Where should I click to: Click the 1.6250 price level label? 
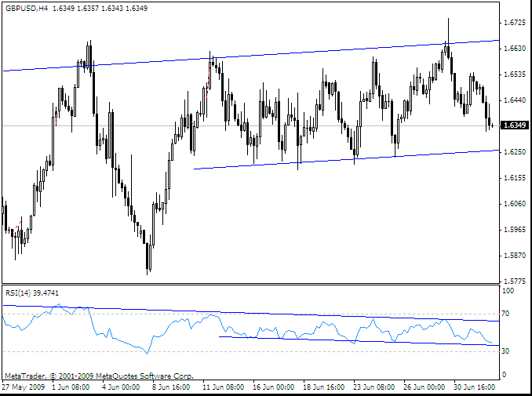coord(515,152)
